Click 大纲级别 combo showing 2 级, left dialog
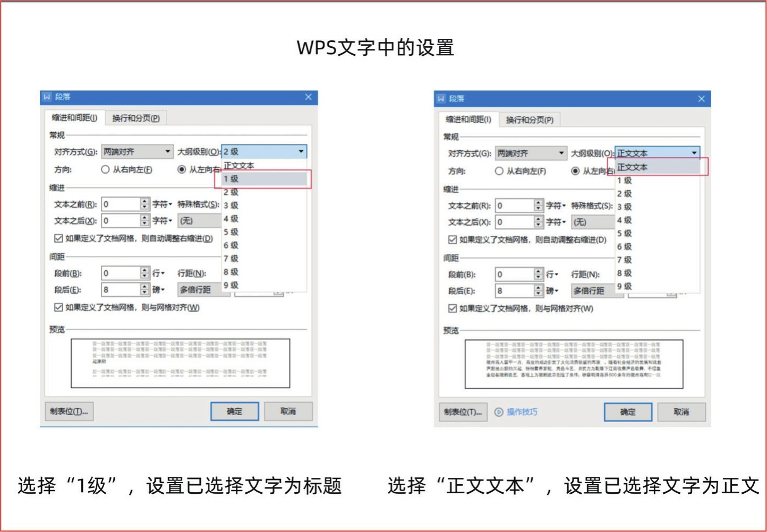This screenshot has height=532, width=767. point(264,151)
